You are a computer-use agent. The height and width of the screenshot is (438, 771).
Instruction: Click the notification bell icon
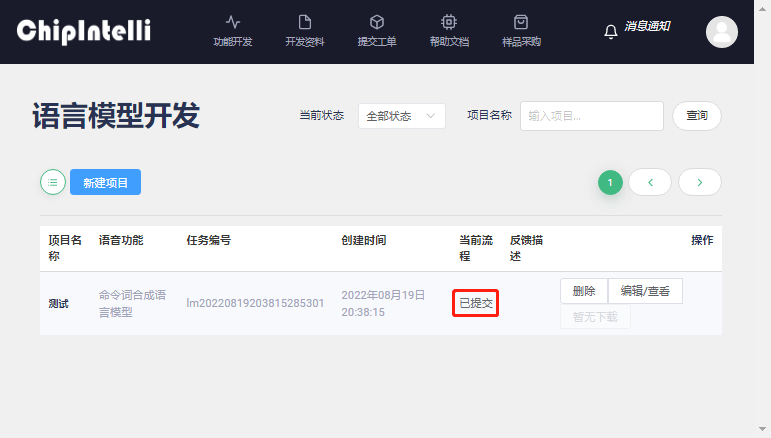click(611, 32)
